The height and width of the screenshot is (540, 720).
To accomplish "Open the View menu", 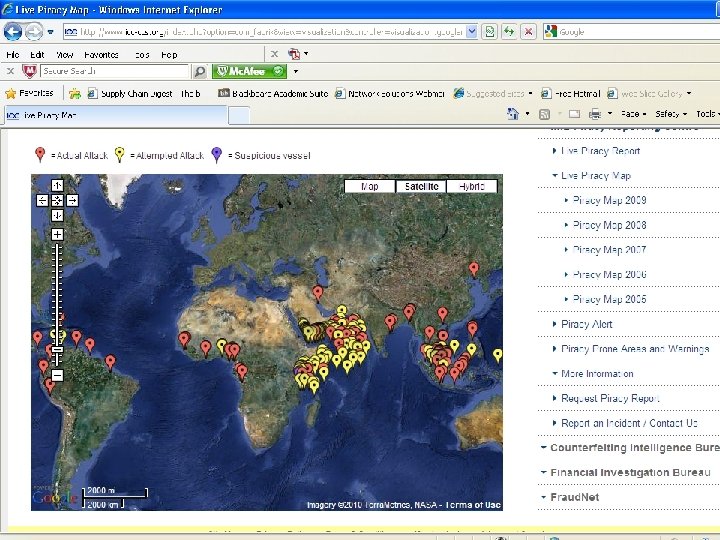I will tap(64, 55).
